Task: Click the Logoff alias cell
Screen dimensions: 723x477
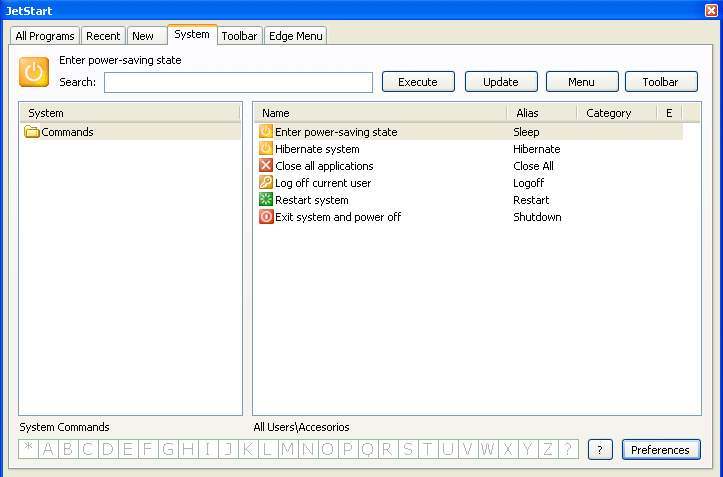Action: point(528,183)
